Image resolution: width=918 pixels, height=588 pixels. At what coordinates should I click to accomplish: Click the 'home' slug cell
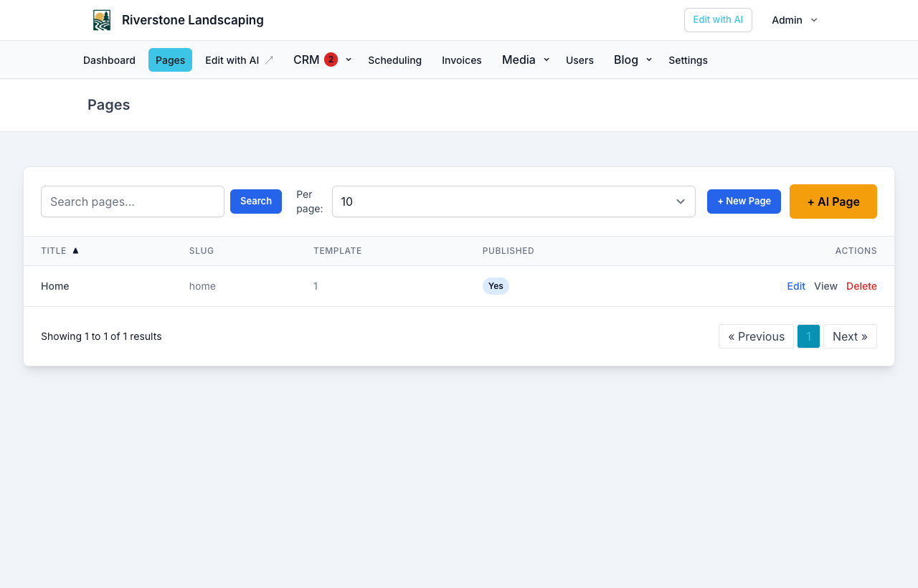202,286
